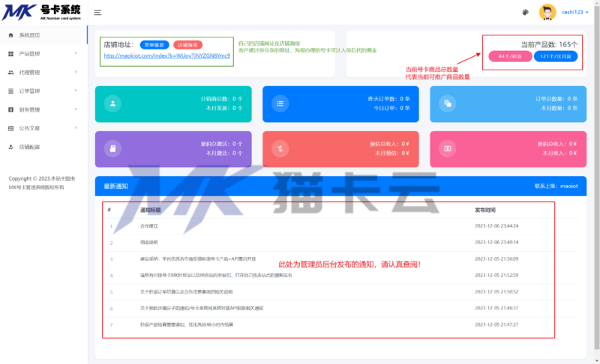The width and height of the screenshot is (600, 364).
Task: Click the user-edit icon beside 店铺配置
Action: click(x=10, y=147)
